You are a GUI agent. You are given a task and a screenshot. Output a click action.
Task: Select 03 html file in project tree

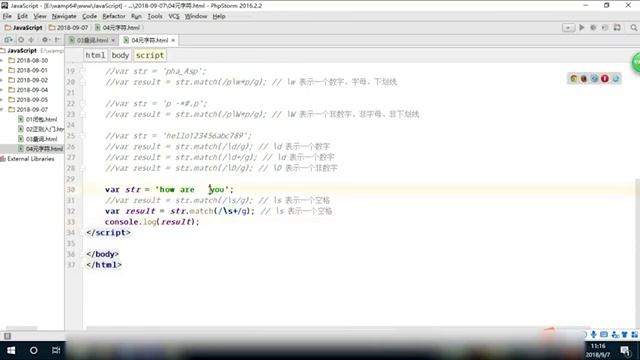(37, 139)
